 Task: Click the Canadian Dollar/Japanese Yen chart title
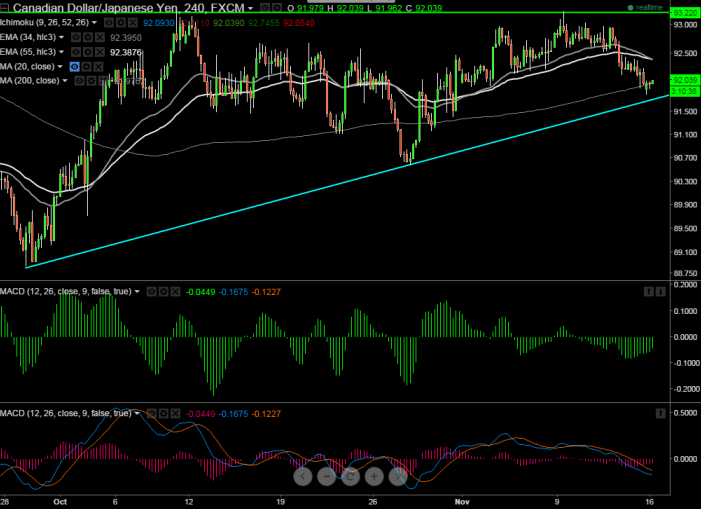pos(128,8)
